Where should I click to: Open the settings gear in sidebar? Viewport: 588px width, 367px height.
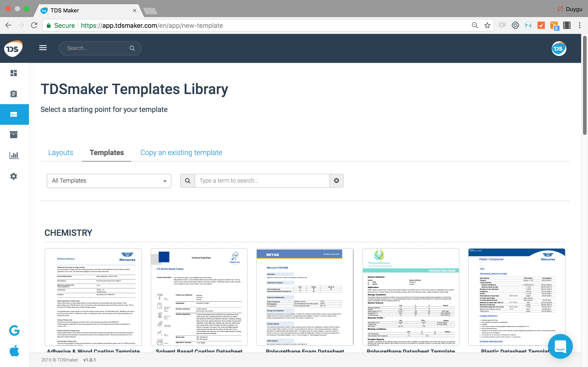14,176
